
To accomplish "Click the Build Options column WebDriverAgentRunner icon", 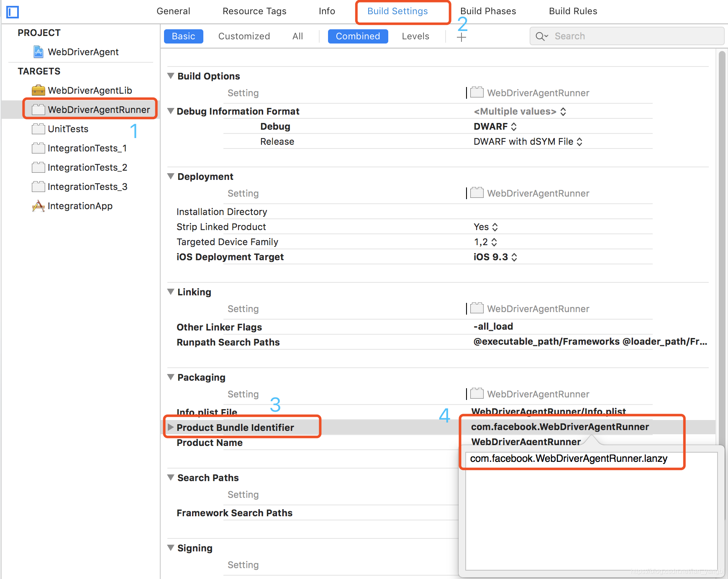I will (x=477, y=92).
